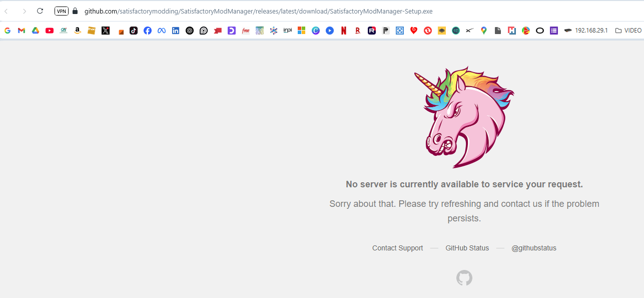View site security lock information
This screenshot has height=298, width=644.
(x=76, y=11)
